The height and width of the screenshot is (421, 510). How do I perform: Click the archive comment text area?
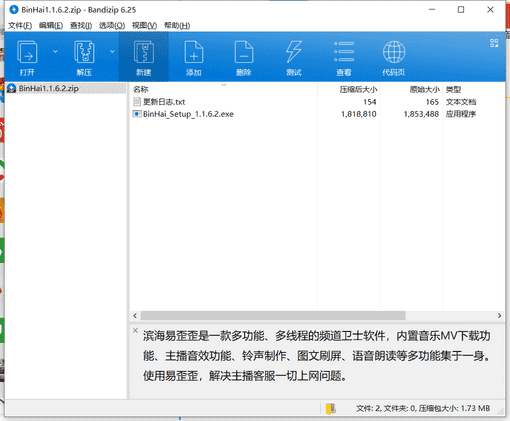click(x=317, y=356)
